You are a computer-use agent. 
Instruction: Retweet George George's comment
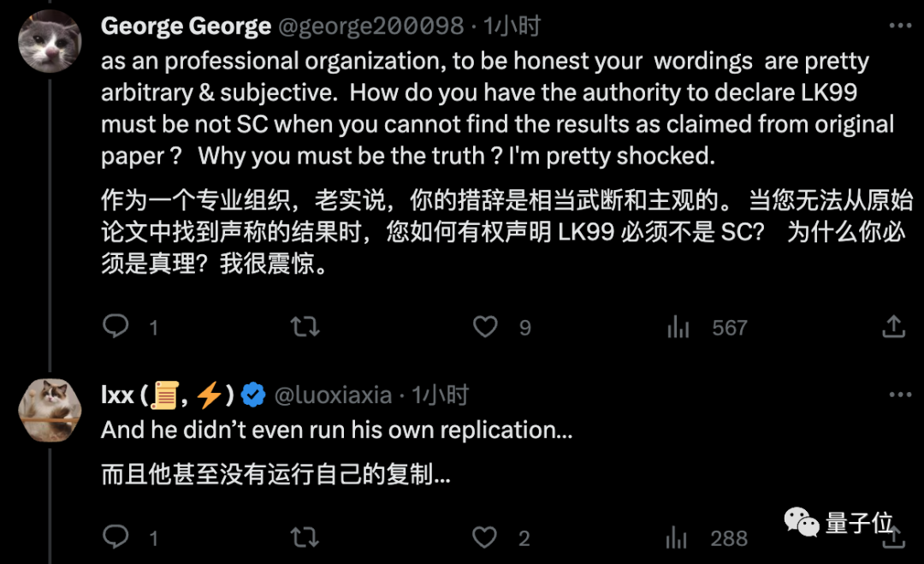(x=306, y=327)
